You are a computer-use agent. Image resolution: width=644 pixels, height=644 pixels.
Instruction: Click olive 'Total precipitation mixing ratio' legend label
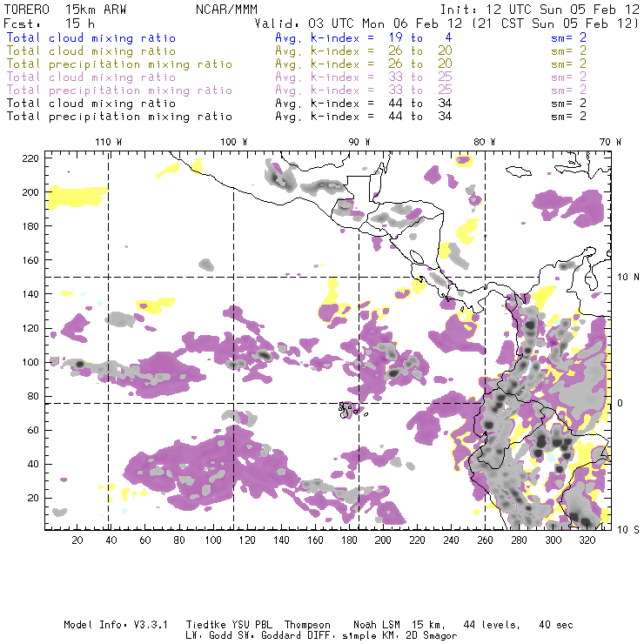pos(119,64)
